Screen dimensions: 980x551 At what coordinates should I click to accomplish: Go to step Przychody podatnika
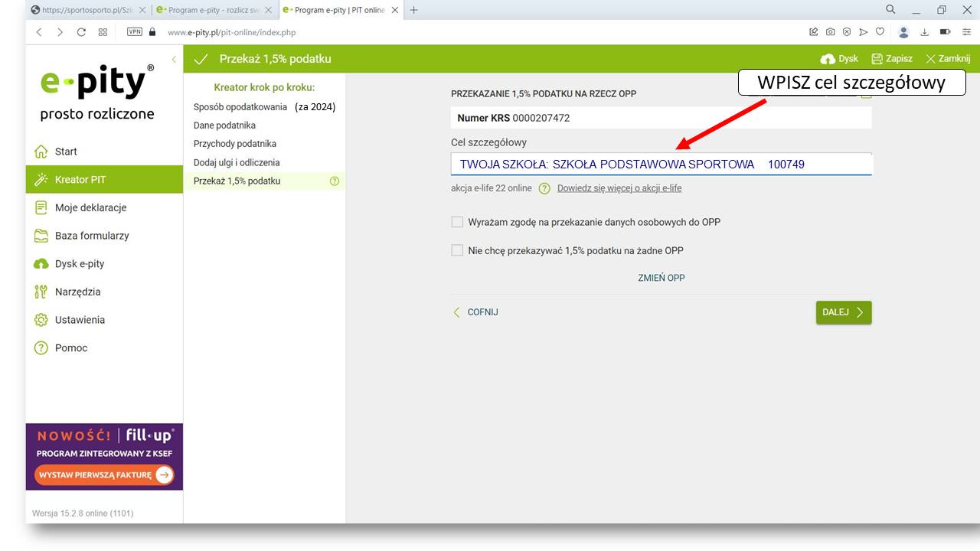point(235,144)
